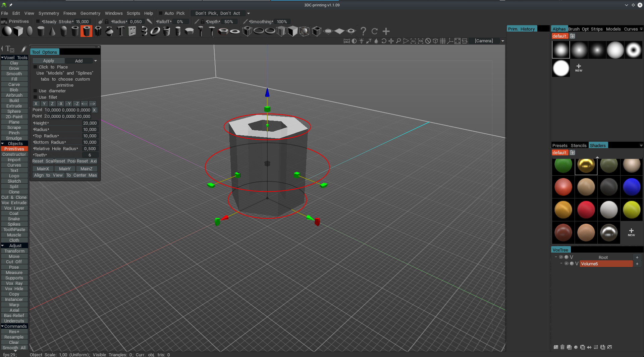The height and width of the screenshot is (357, 644).
Task: Collapse the Volume5 tree node
Action: pyautogui.click(x=561, y=264)
